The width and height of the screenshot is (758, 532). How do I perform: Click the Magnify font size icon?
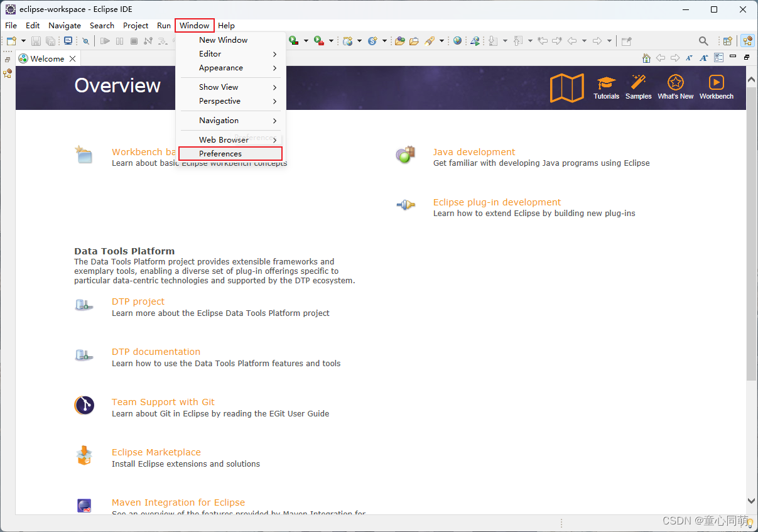[704, 58]
